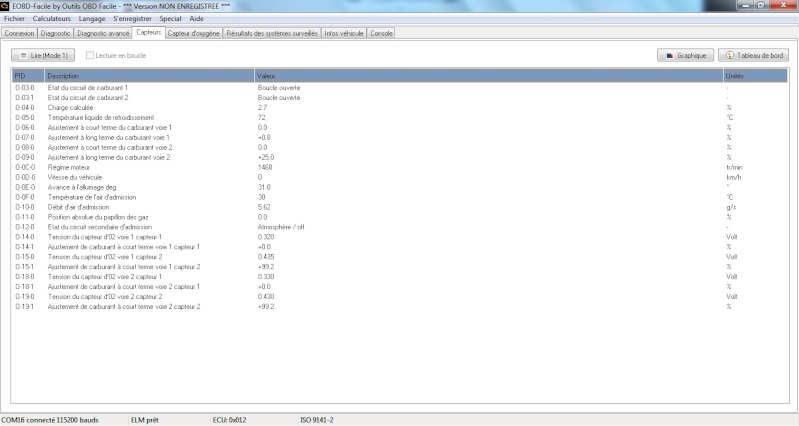Switch to the Diagnostic avancé tab
799x426 pixels.
103,33
